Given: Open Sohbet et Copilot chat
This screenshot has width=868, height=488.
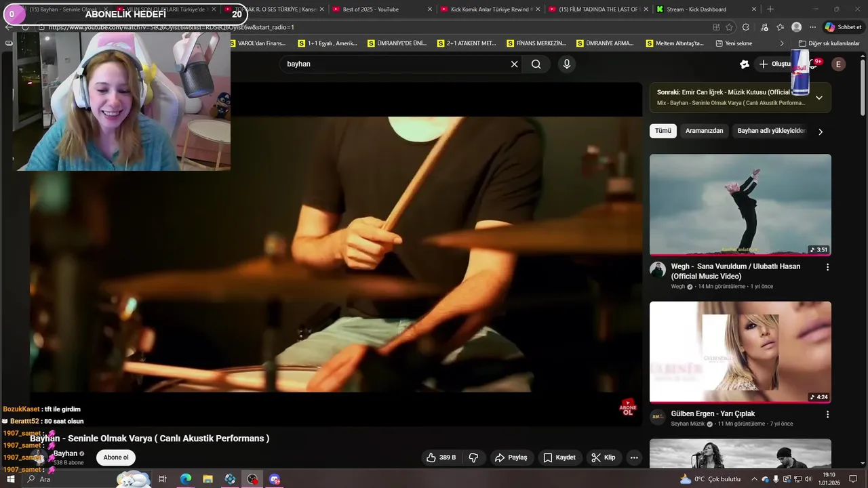Looking at the screenshot, I should pyautogui.click(x=843, y=27).
